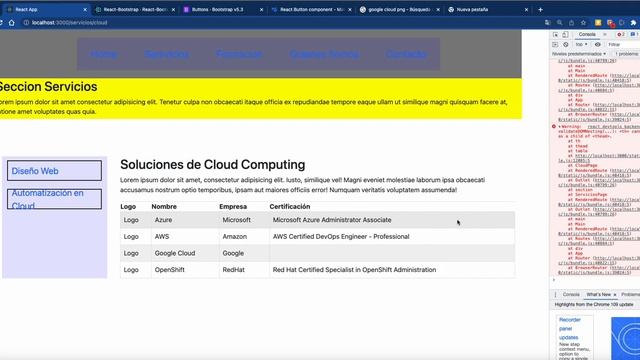
Task: Select the Console tab in DevTools top bar
Action: (x=587, y=35)
